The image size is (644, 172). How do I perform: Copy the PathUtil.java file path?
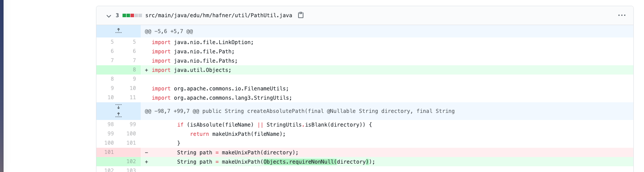[x=301, y=15]
